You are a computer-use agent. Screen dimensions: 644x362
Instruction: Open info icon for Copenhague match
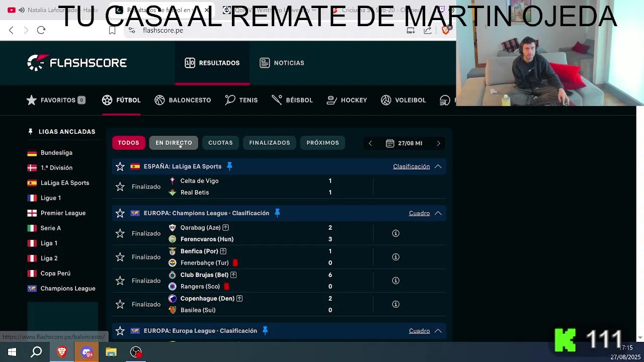coord(395,304)
